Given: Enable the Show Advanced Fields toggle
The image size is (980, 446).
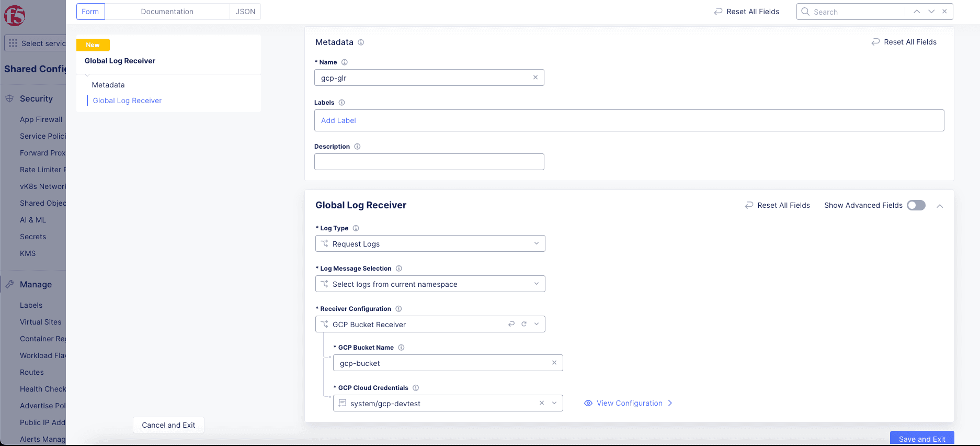Looking at the screenshot, I should (916, 205).
